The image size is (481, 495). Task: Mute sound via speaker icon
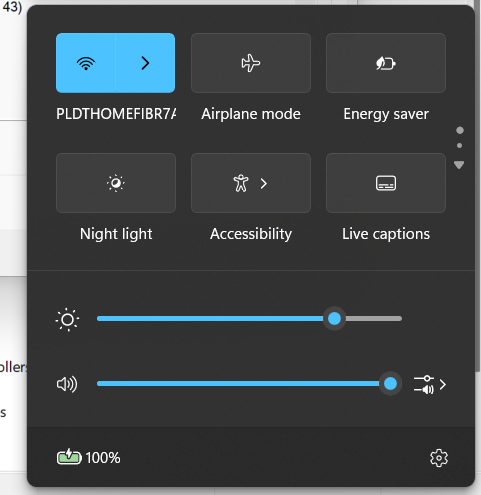pyautogui.click(x=67, y=384)
